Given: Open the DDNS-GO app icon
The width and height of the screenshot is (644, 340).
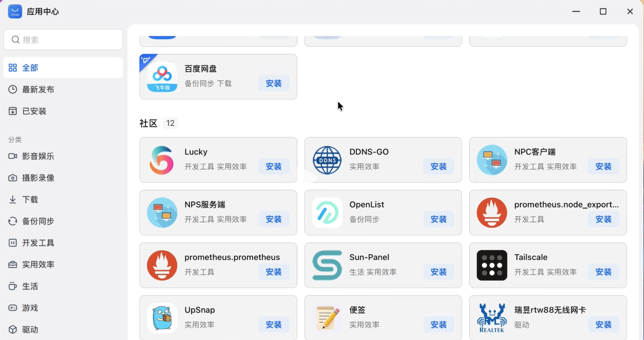Looking at the screenshot, I should coord(327,160).
